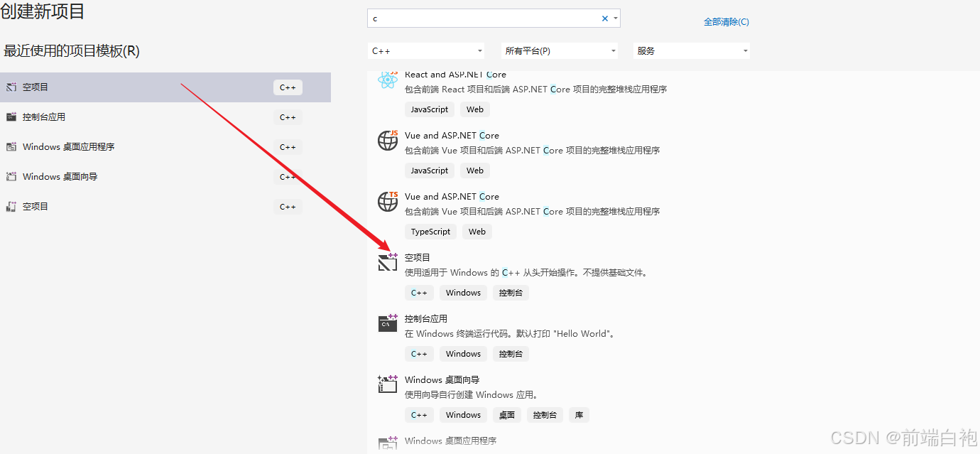Click the icon of the unhighlighted recent 空项目 template
This screenshot has height=454, width=980.
11,207
